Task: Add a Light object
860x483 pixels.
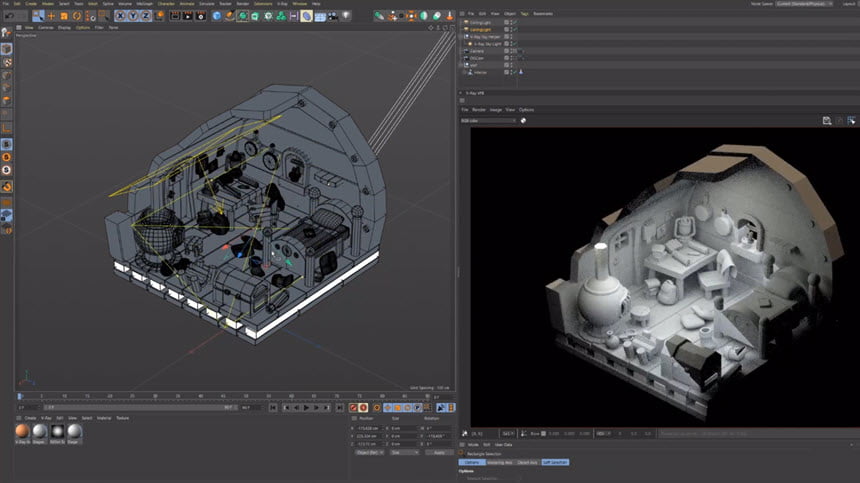Action: tap(346, 16)
